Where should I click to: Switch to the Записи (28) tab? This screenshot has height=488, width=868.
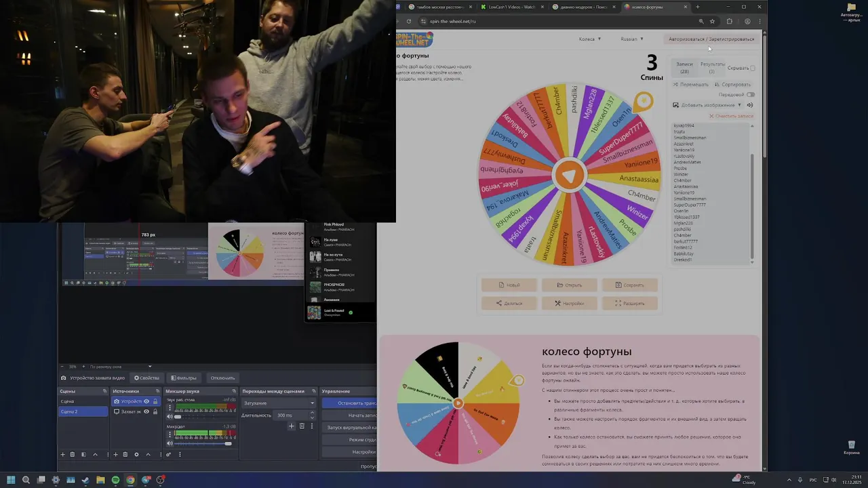coord(684,67)
